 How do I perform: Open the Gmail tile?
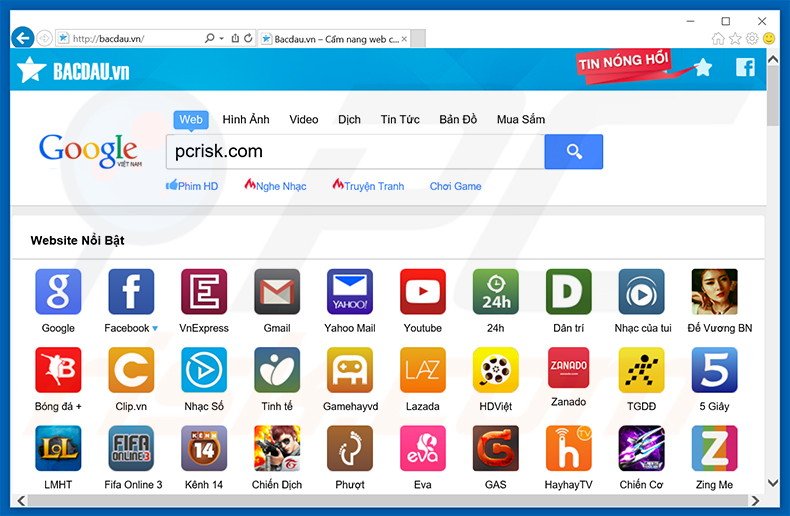pos(277,292)
